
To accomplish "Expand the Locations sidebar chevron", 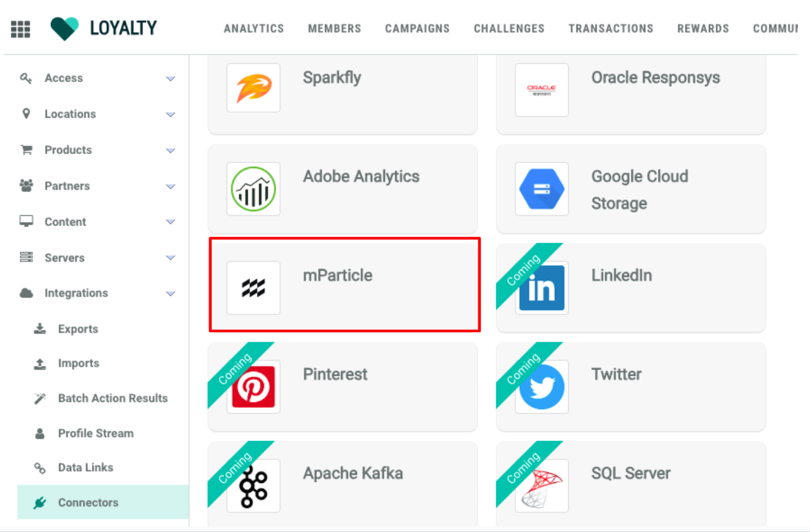I will click(x=170, y=115).
